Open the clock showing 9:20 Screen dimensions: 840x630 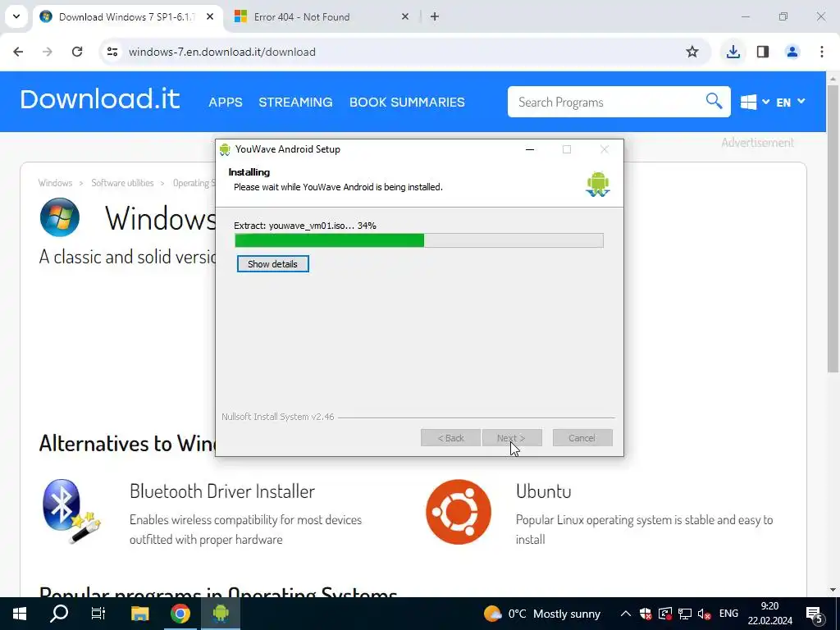click(769, 614)
